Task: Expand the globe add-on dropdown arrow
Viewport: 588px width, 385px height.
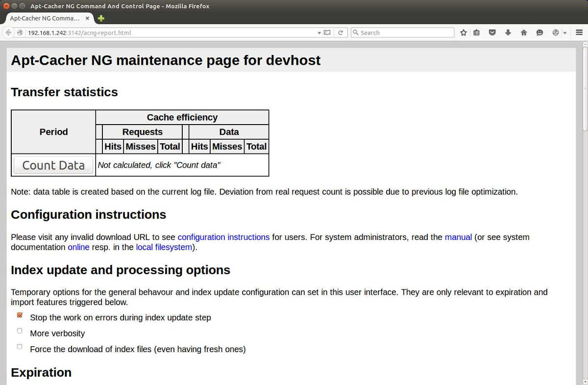Action: [564, 33]
